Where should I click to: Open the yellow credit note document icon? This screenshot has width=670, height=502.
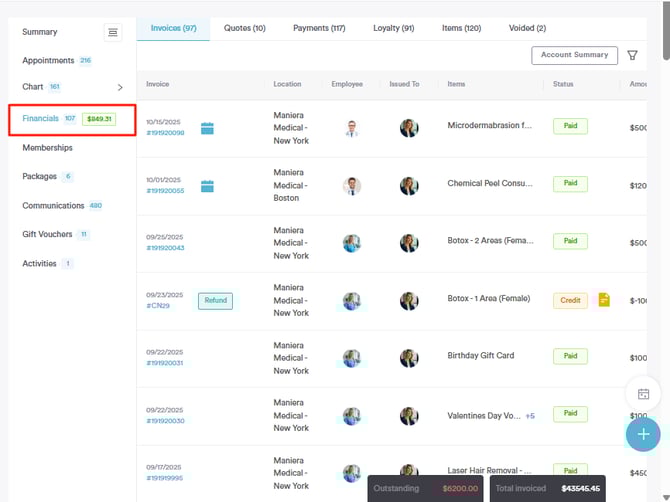coord(603,300)
